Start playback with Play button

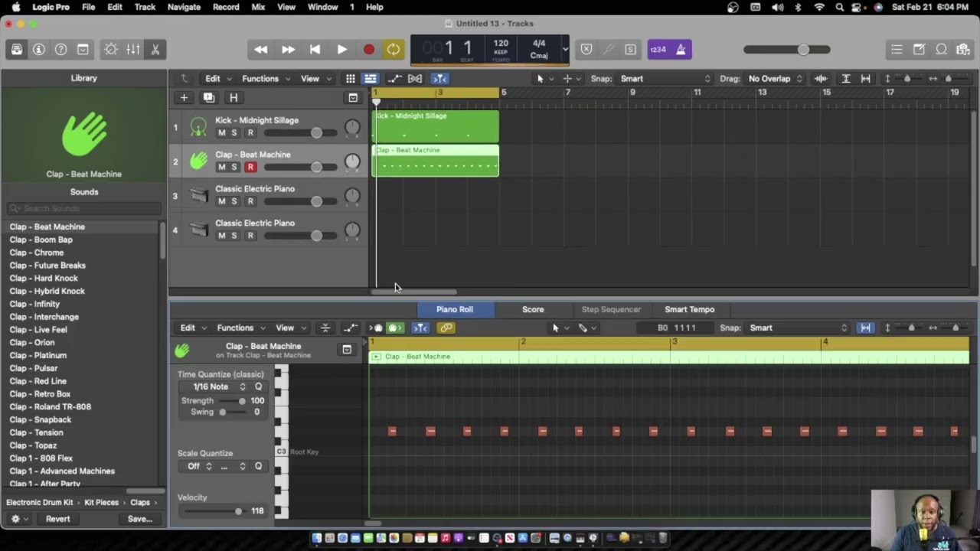(x=341, y=50)
